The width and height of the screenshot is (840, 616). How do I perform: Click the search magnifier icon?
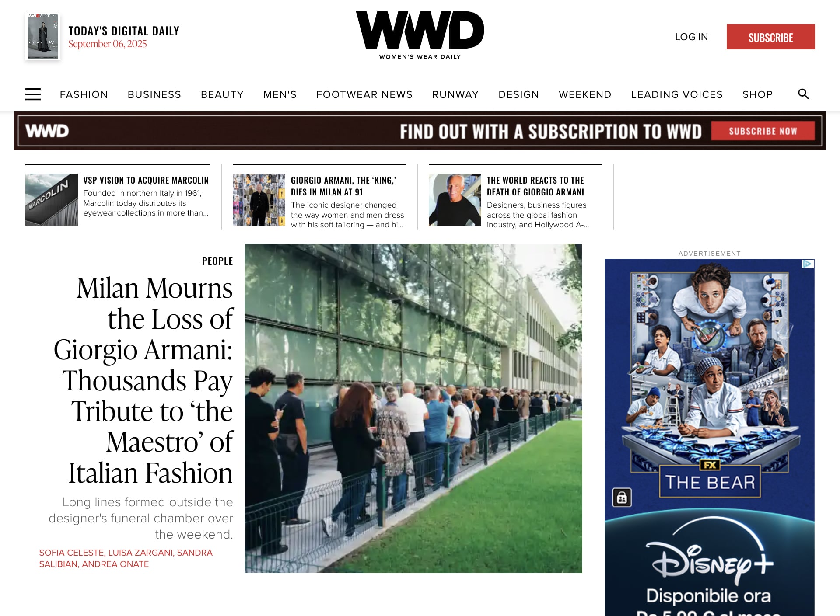(x=803, y=94)
